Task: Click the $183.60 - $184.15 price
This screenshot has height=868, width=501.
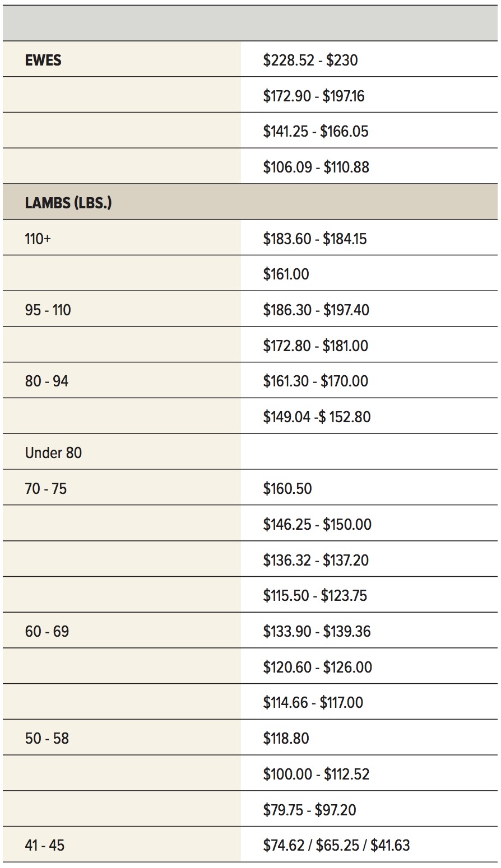Action: point(315,239)
